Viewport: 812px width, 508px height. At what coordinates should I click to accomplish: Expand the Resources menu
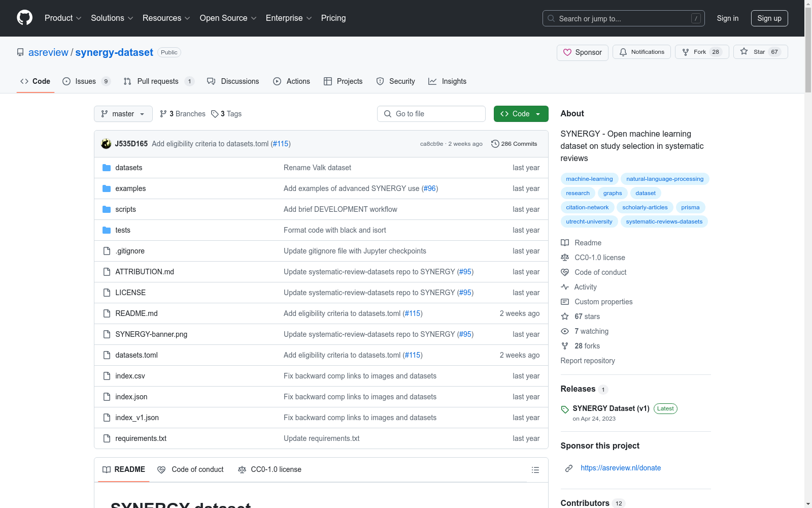(x=166, y=18)
